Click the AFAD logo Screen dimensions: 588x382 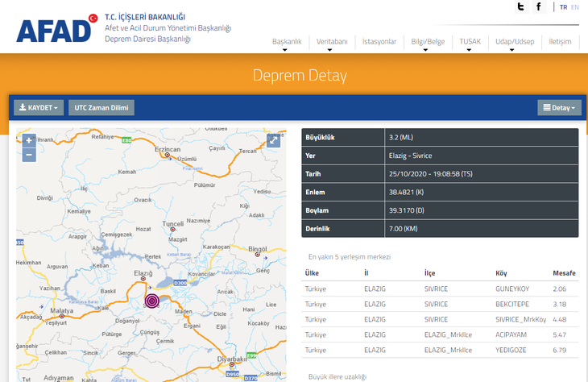point(55,28)
